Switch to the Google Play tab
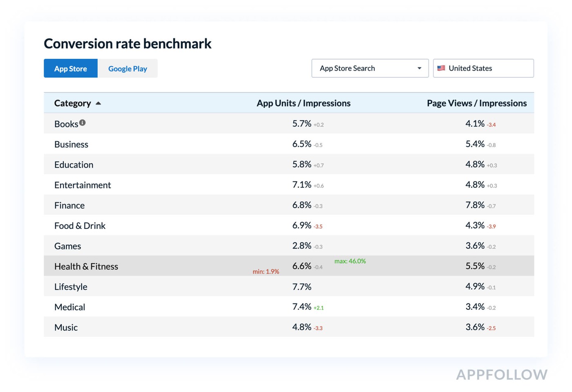 pos(127,69)
